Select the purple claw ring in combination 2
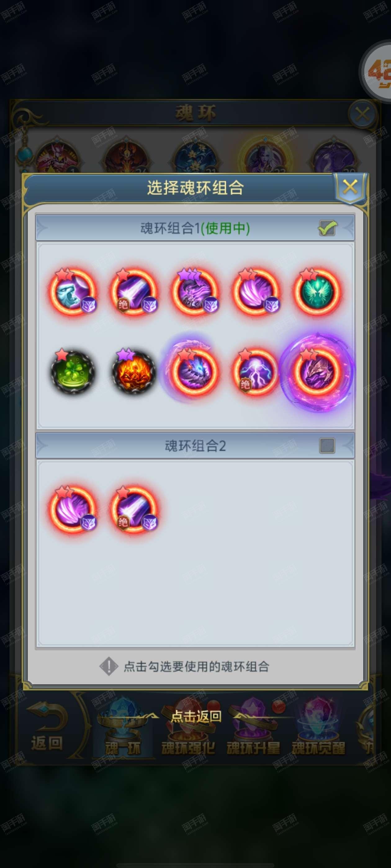The width and height of the screenshot is (391, 868). click(x=73, y=509)
